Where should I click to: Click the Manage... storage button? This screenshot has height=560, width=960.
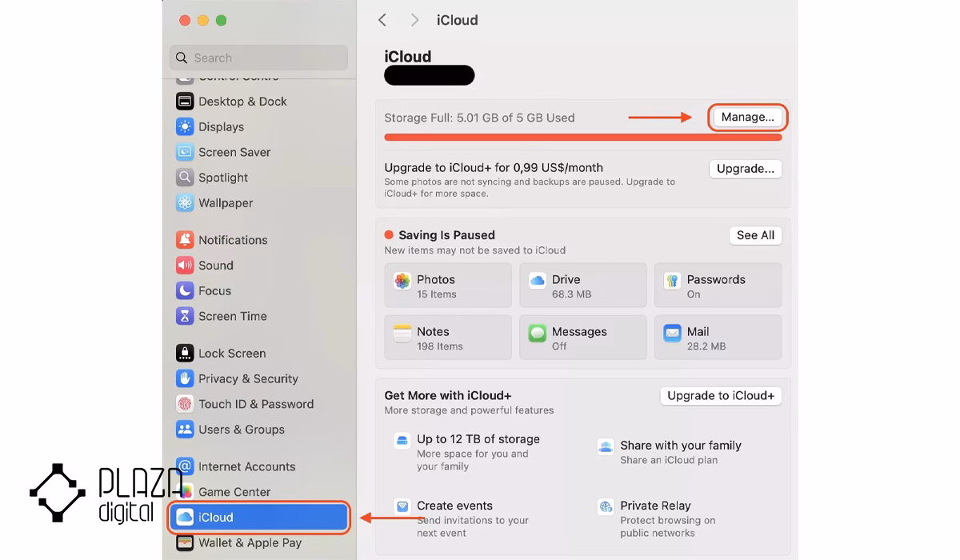pos(748,117)
